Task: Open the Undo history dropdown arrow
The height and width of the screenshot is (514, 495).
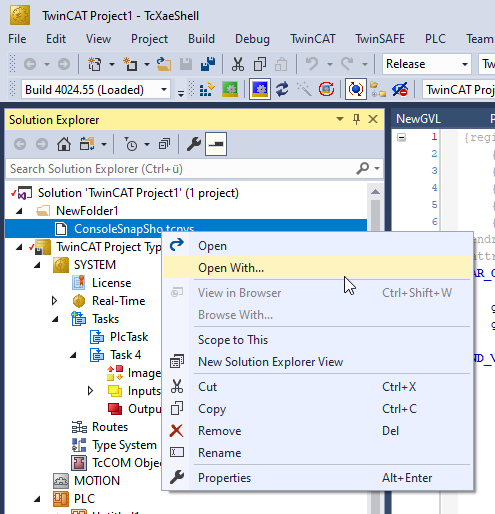Action: pyautogui.click(x=330, y=64)
